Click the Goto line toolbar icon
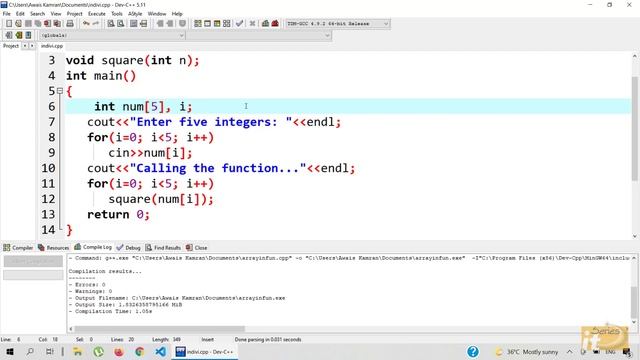 (x=143, y=24)
